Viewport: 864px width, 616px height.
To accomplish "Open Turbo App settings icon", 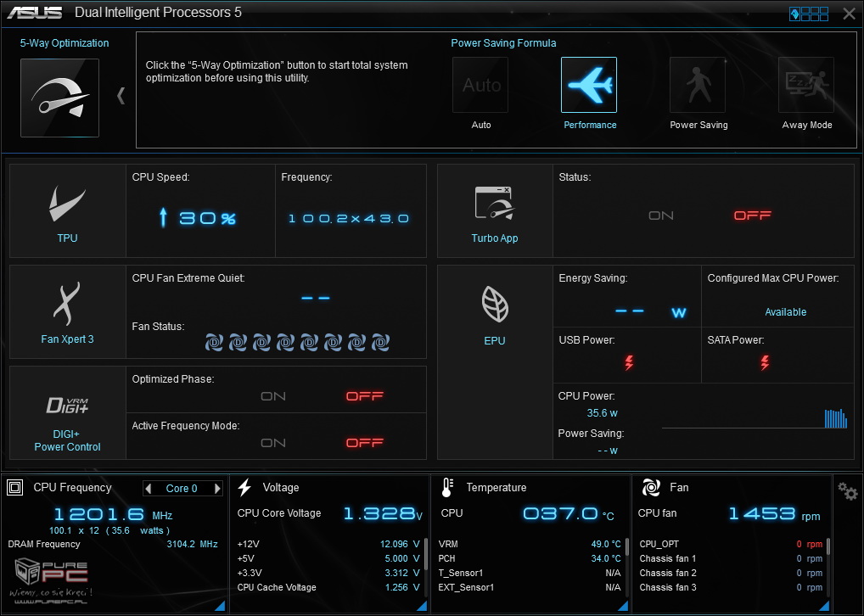I will (x=494, y=203).
